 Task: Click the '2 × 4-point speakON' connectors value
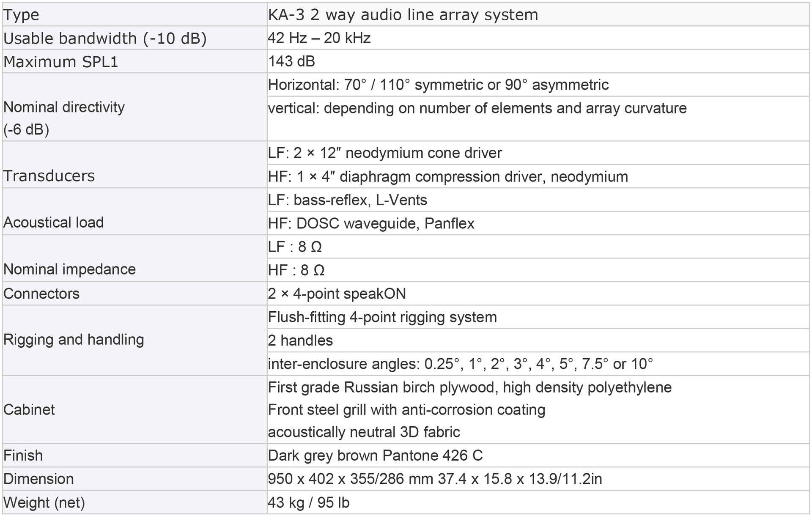pos(337,294)
